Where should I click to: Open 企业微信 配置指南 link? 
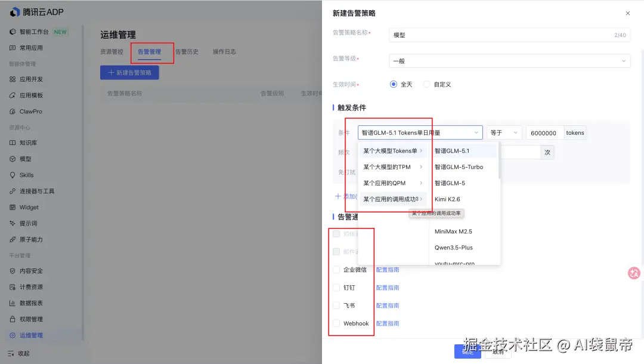(388, 270)
